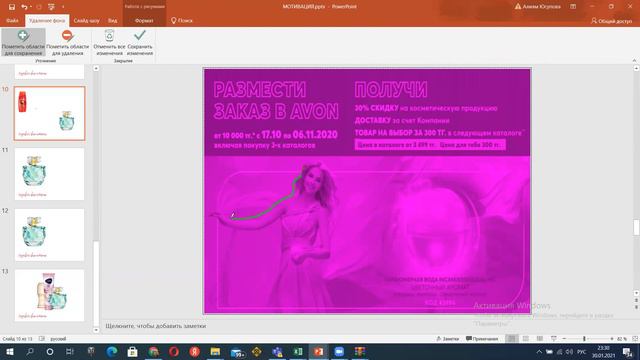Start slide show from beginning icon
The height and width of the screenshot is (360, 640).
pyautogui.click(x=51, y=7)
